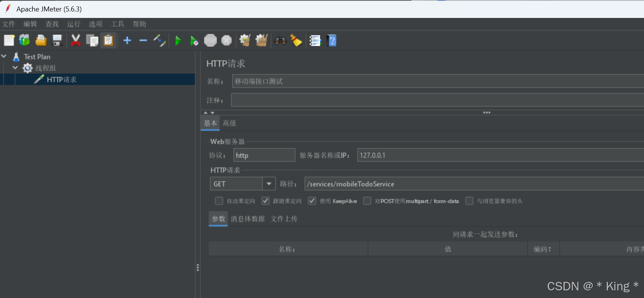Select the 线程组 tree row

[x=98, y=68]
